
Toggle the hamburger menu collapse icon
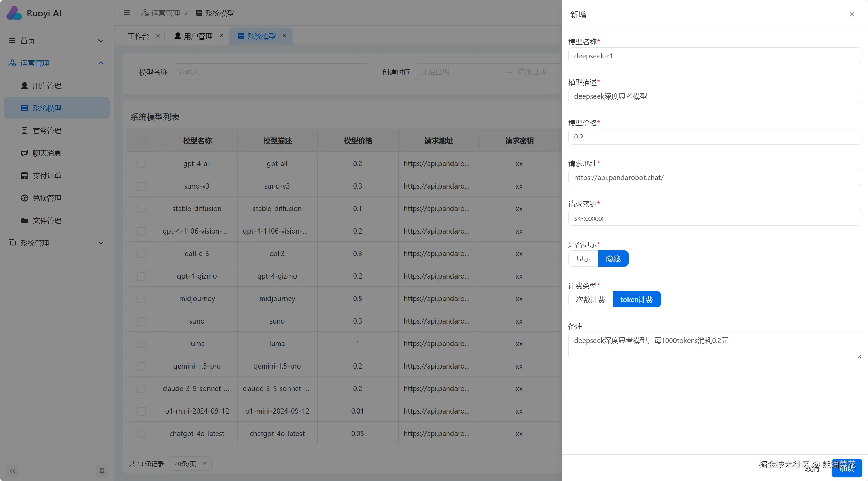click(127, 13)
